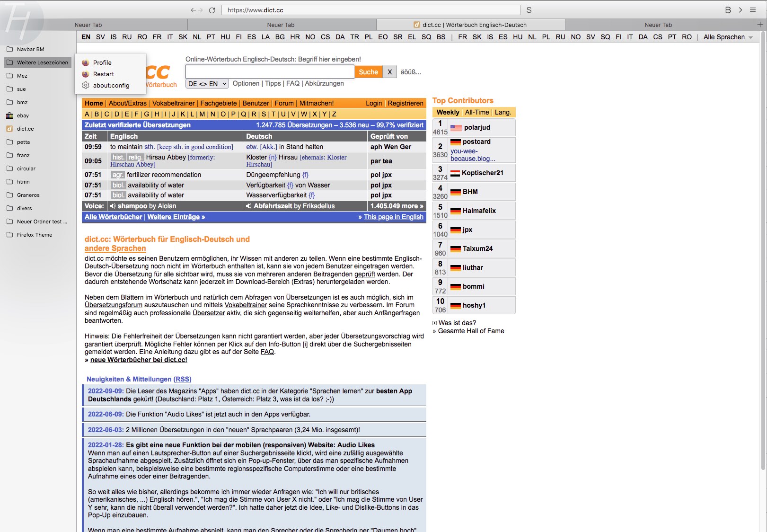Show more toolbar items with the chevron
The image size is (767, 532).
click(741, 10)
